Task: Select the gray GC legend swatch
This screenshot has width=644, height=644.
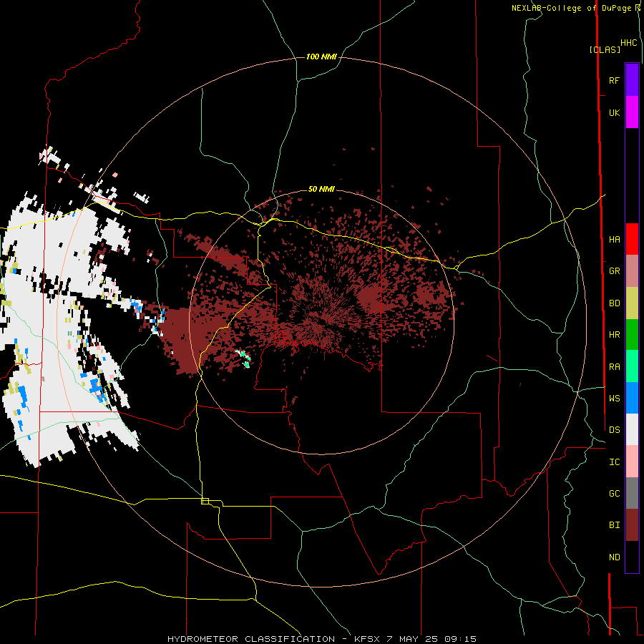Action: click(632, 493)
